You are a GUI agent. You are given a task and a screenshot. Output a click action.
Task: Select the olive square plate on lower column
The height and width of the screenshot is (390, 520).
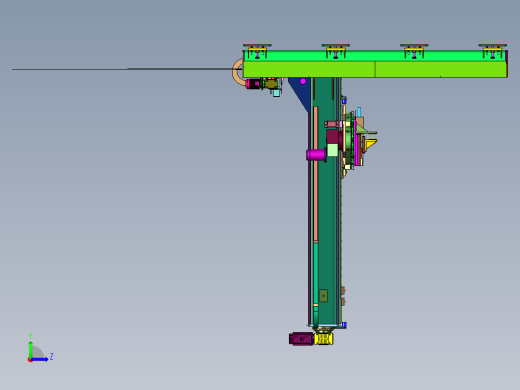pyautogui.click(x=323, y=296)
